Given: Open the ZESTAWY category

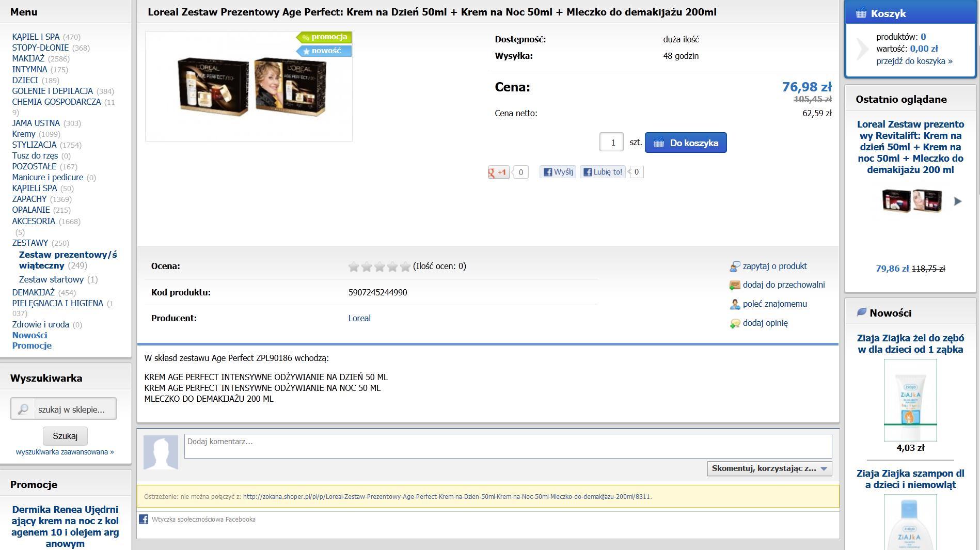Looking at the screenshot, I should click(x=30, y=243).
